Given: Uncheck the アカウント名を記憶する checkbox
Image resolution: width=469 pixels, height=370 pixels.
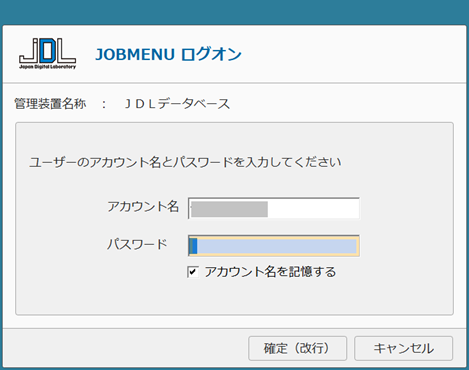Looking at the screenshot, I should pyautogui.click(x=193, y=272).
